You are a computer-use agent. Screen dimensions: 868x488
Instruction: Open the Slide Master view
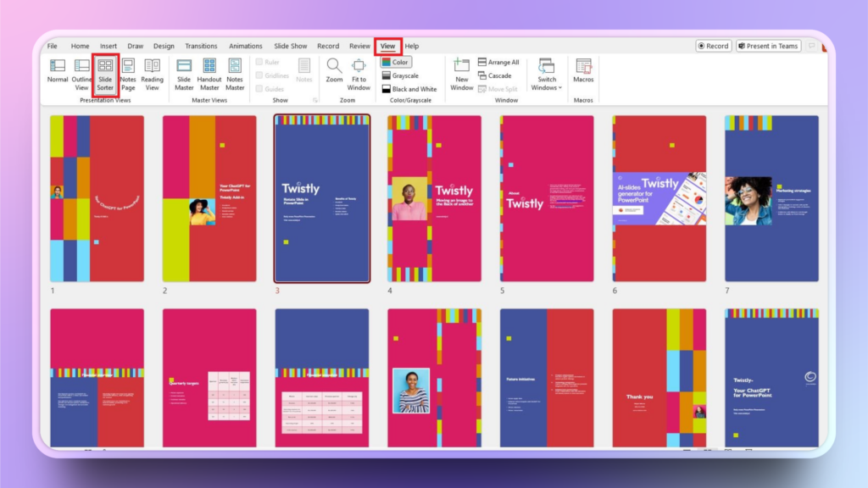tap(184, 74)
